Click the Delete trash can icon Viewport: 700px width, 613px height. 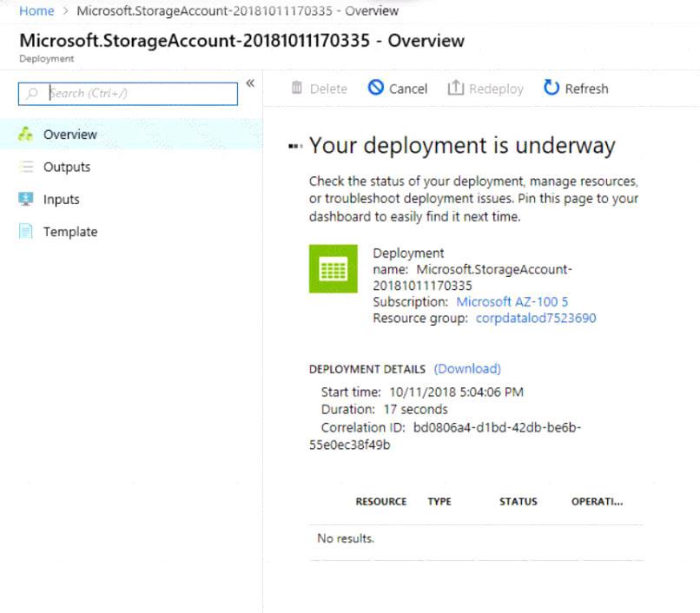pos(297,88)
